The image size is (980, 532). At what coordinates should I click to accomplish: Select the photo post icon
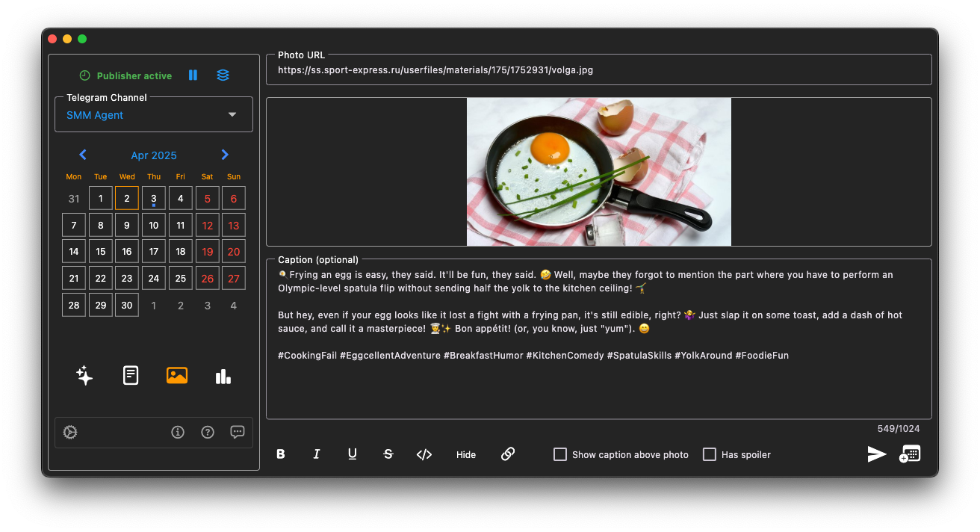click(177, 375)
